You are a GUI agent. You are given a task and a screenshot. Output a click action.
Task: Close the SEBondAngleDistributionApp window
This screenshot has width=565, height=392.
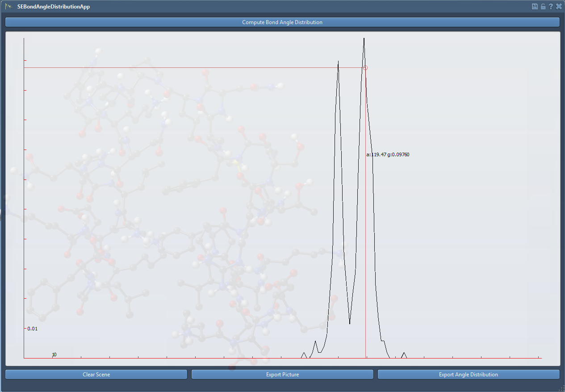[x=559, y=7]
